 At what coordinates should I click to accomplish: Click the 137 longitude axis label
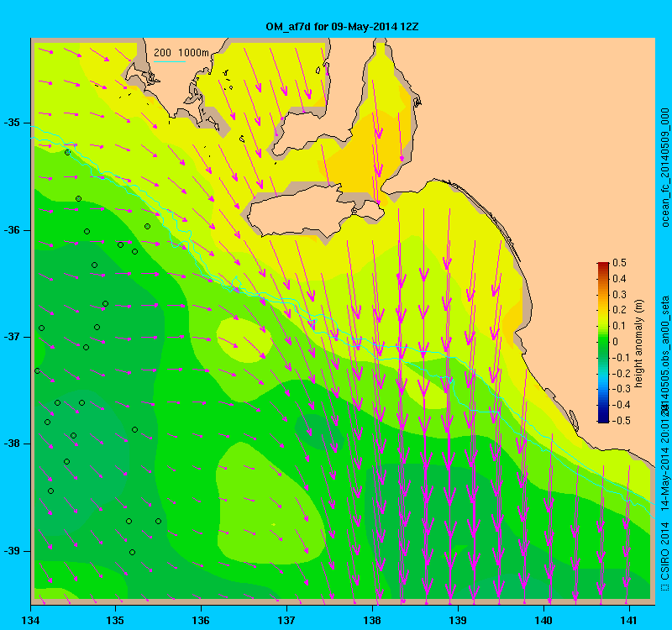286,621
